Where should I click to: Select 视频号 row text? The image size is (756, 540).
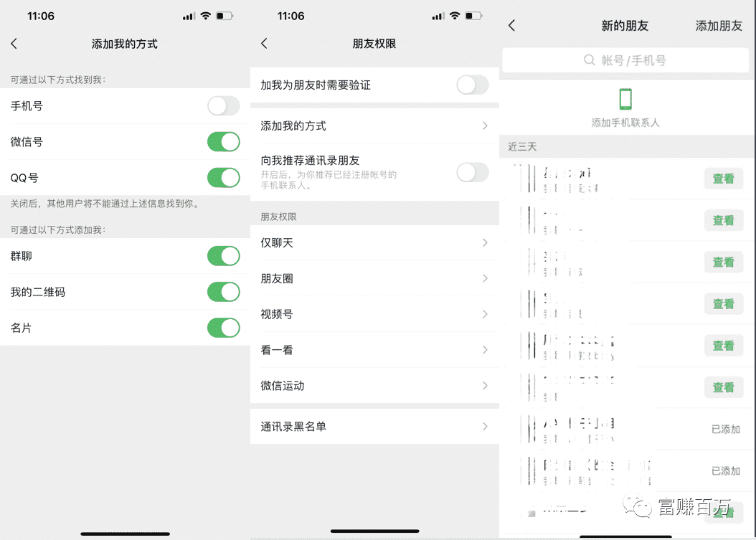277,314
